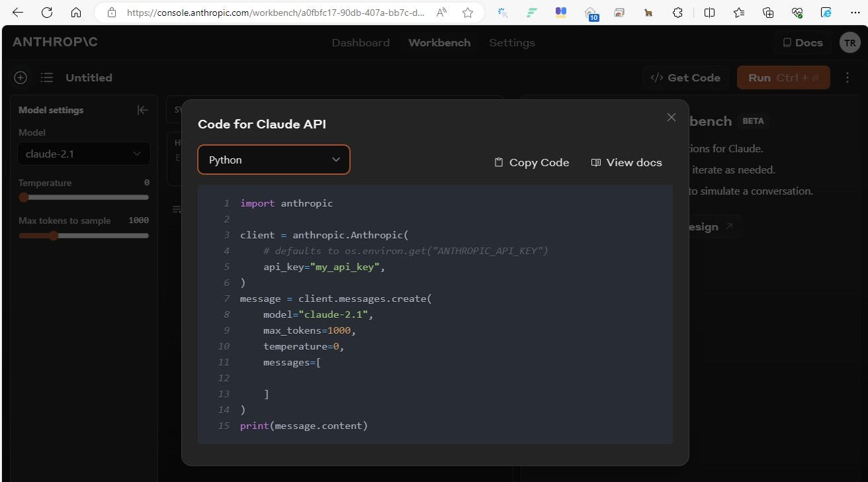Open the Python language dropdown
Image resolution: width=868 pixels, height=482 pixels.
274,160
